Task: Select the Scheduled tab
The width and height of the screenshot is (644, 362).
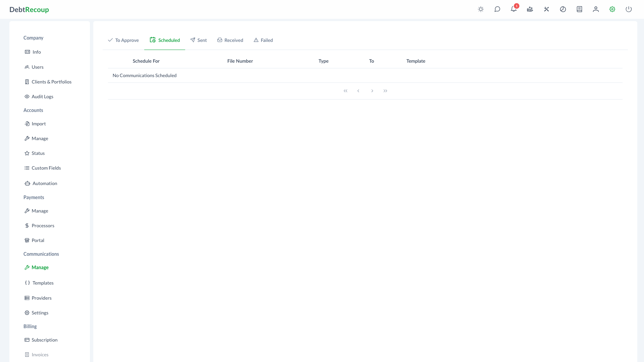Action: (165, 40)
